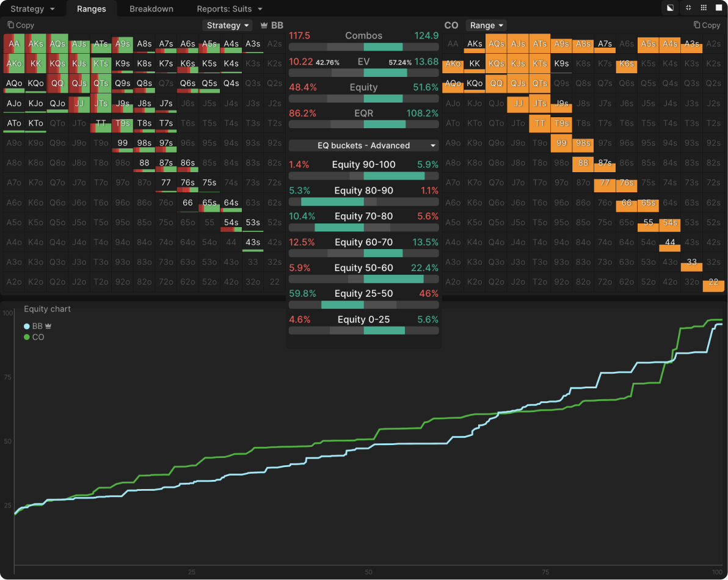Toggle the BB series in the equity chart legend
The image size is (728, 580).
34,327
